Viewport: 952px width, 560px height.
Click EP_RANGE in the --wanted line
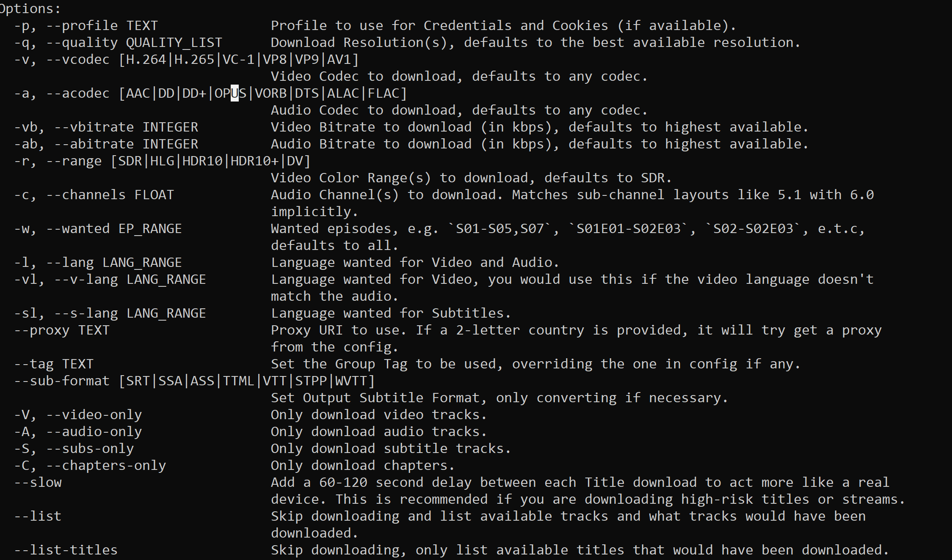(150, 228)
